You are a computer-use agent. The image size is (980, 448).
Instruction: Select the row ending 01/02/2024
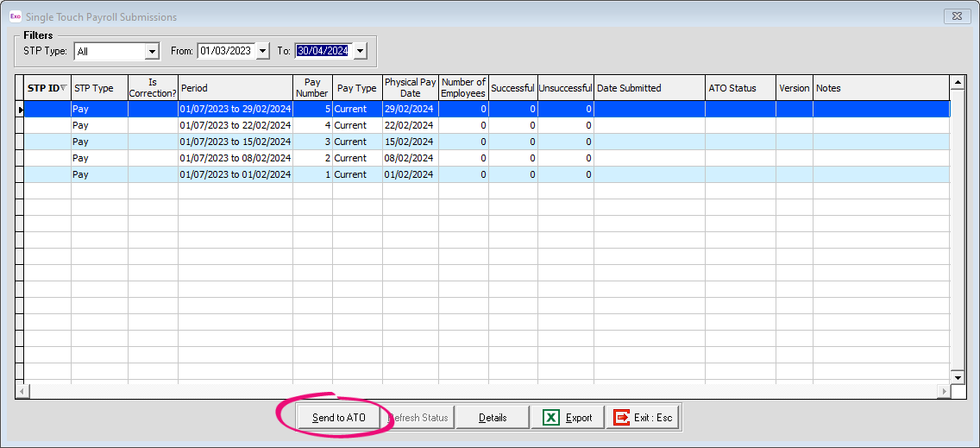235,174
